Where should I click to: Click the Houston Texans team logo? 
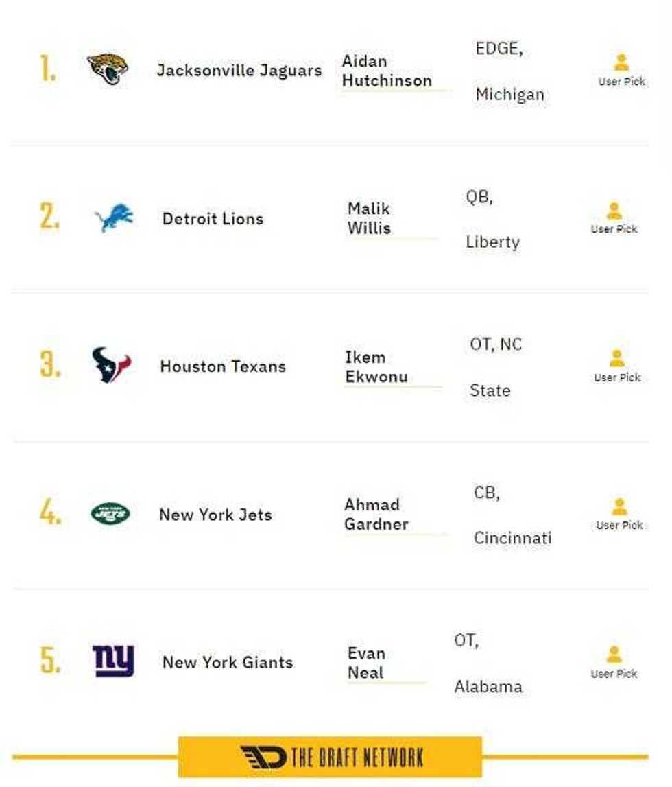tap(108, 366)
